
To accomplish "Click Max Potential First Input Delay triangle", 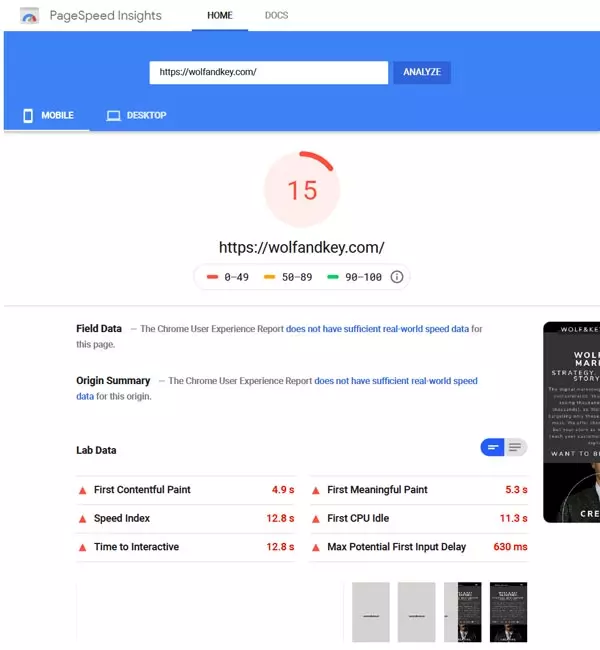I will coord(316,548).
